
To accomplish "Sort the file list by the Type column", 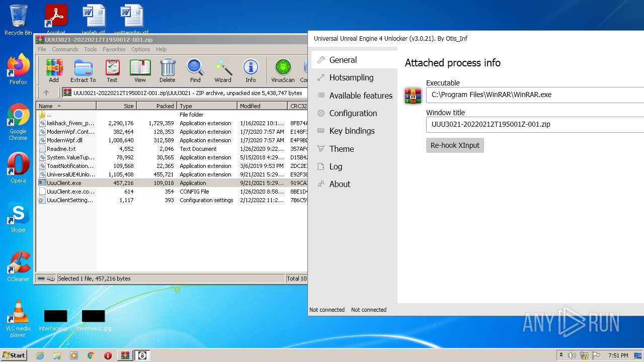I will point(207,106).
